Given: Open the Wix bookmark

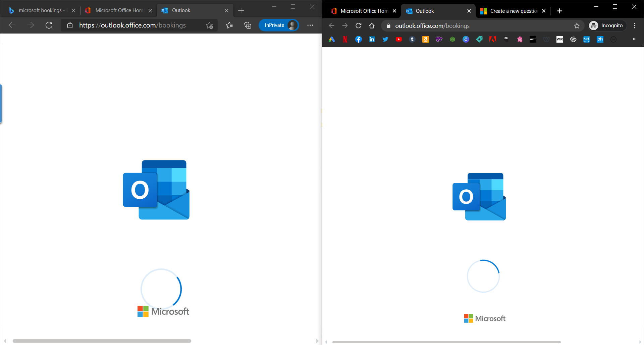Looking at the screenshot, I should 560,39.
